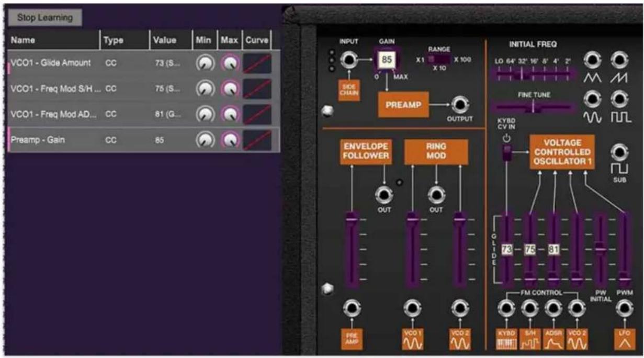
Task: Open curve display for Glide Amount row
Action: 257,63
